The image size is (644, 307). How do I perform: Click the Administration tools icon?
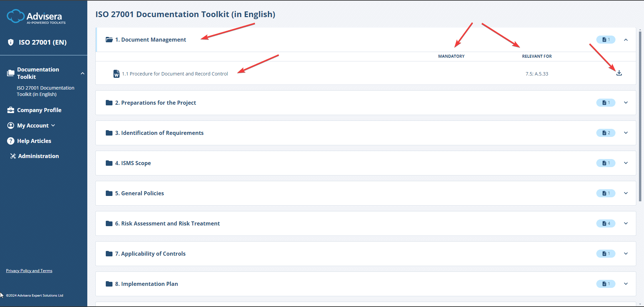13,156
